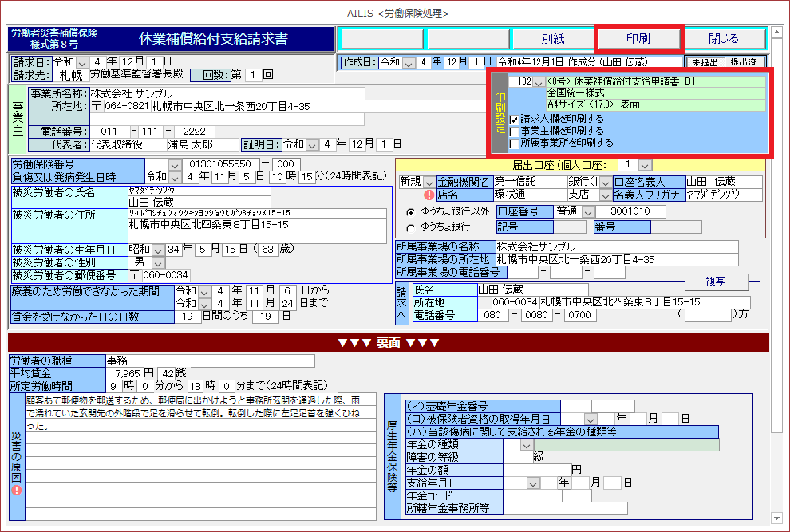Click the 印刷 print button

point(638,38)
